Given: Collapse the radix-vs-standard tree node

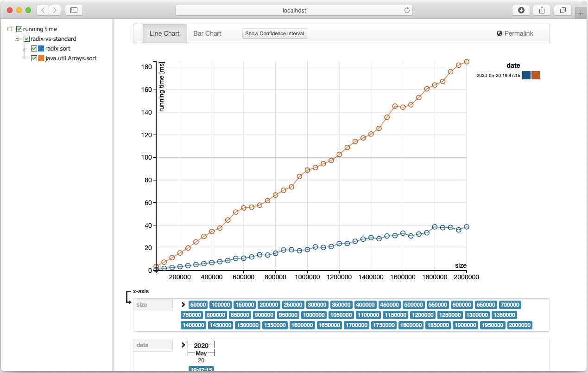Looking at the screenshot, I should coord(17,39).
